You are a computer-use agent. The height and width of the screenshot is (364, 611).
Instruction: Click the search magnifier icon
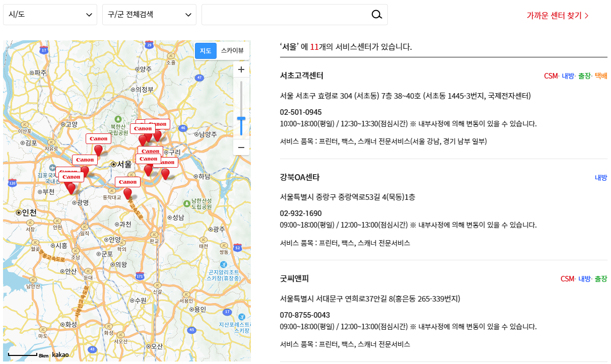(x=376, y=14)
